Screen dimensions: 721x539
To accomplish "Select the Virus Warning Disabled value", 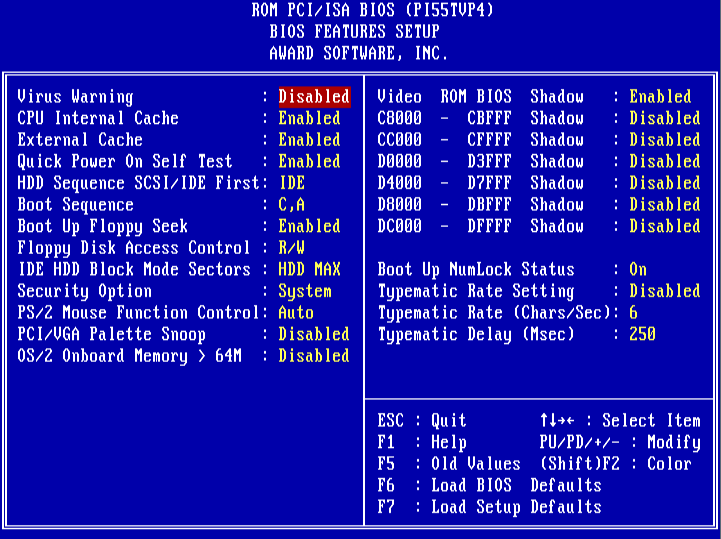I will click(315, 97).
